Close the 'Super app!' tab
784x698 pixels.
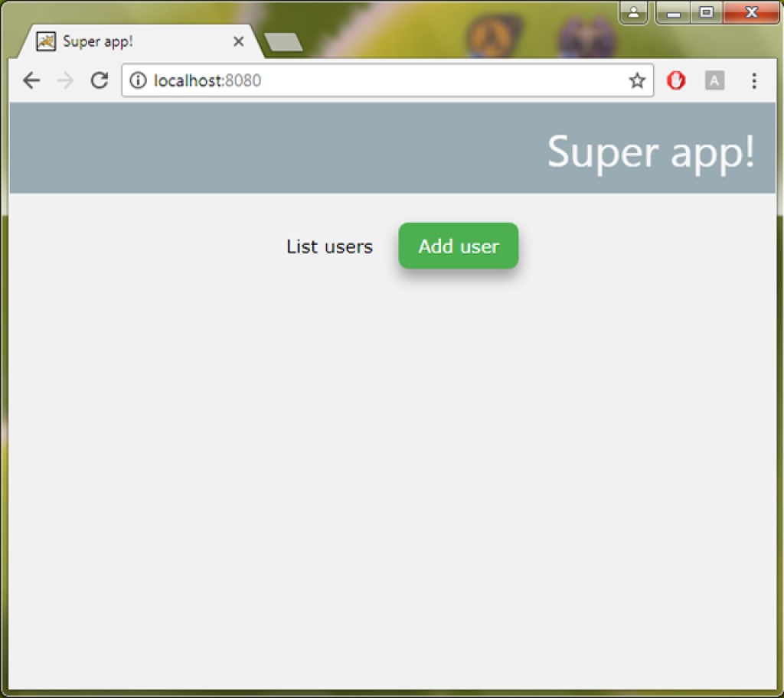click(238, 41)
